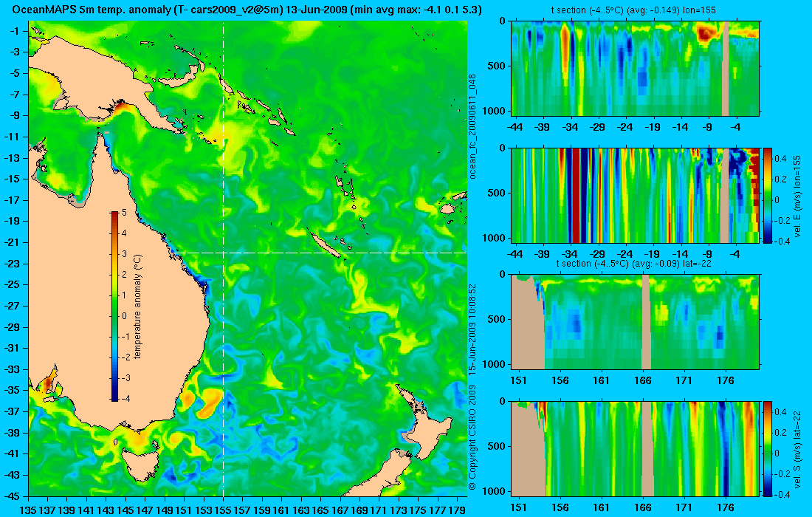
Task: Click latitude axis tick '-21' on main map
Action: click(x=13, y=242)
